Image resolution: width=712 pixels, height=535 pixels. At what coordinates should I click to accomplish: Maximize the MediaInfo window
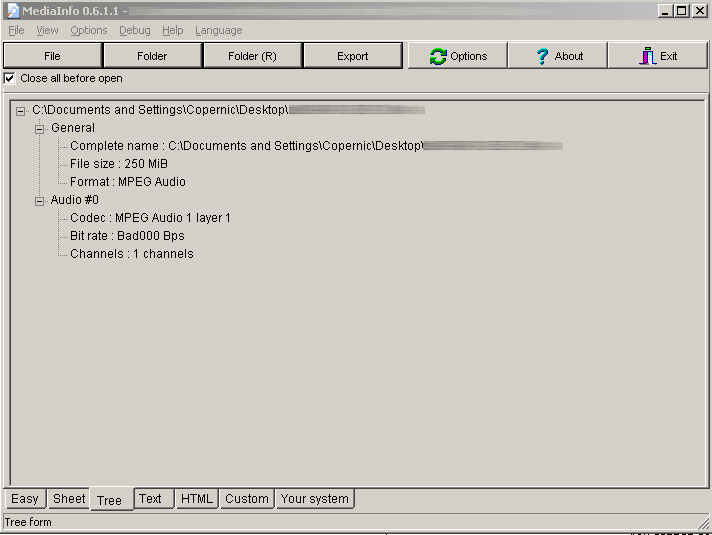pos(682,10)
